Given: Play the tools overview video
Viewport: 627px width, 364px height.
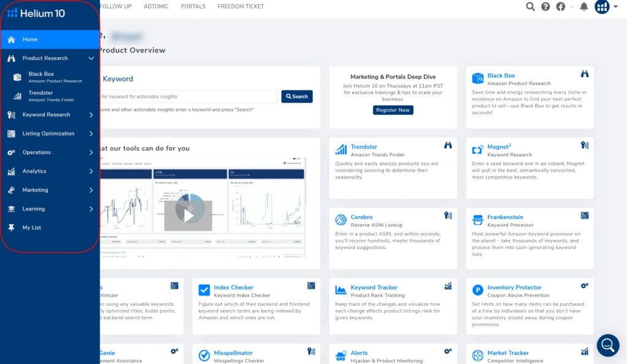Looking at the screenshot, I should [189, 215].
